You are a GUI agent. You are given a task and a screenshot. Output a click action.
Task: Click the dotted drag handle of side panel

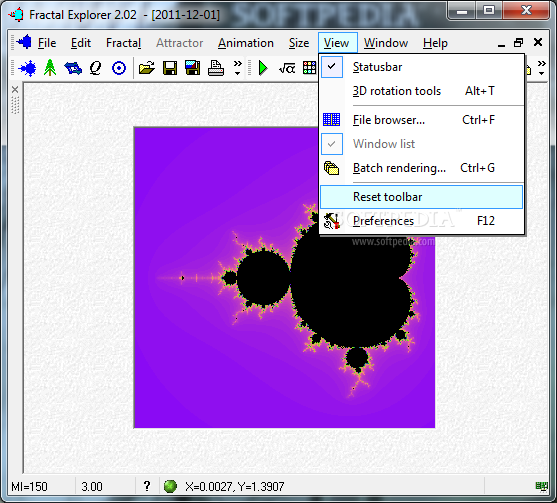point(15,105)
